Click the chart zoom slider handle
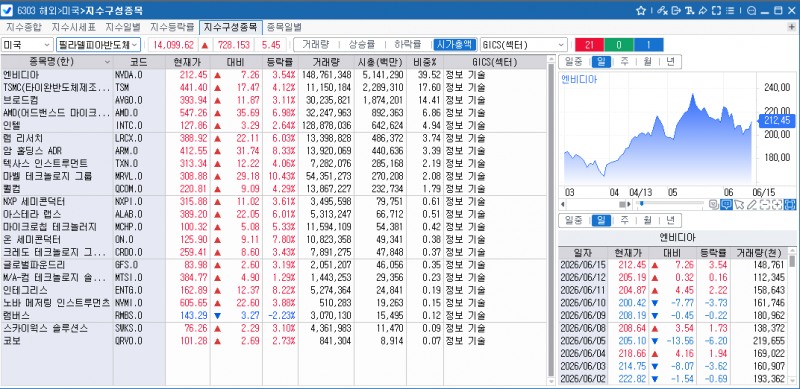 coord(641,203)
